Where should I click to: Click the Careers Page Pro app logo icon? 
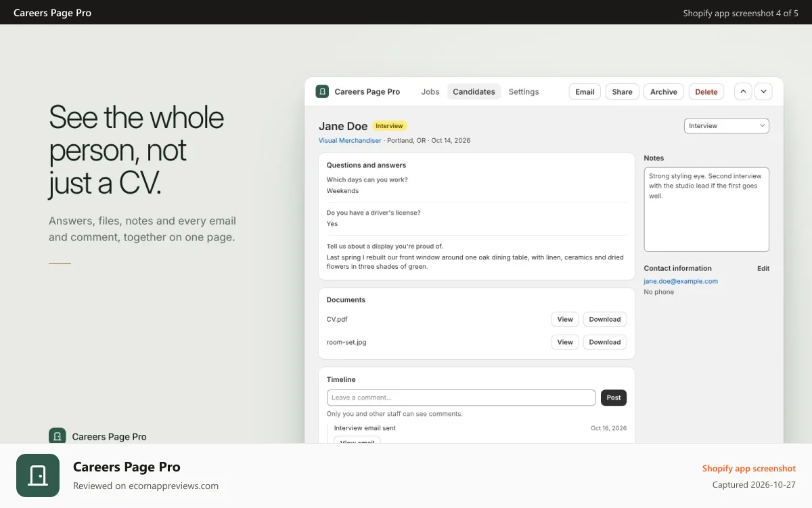[x=322, y=91]
